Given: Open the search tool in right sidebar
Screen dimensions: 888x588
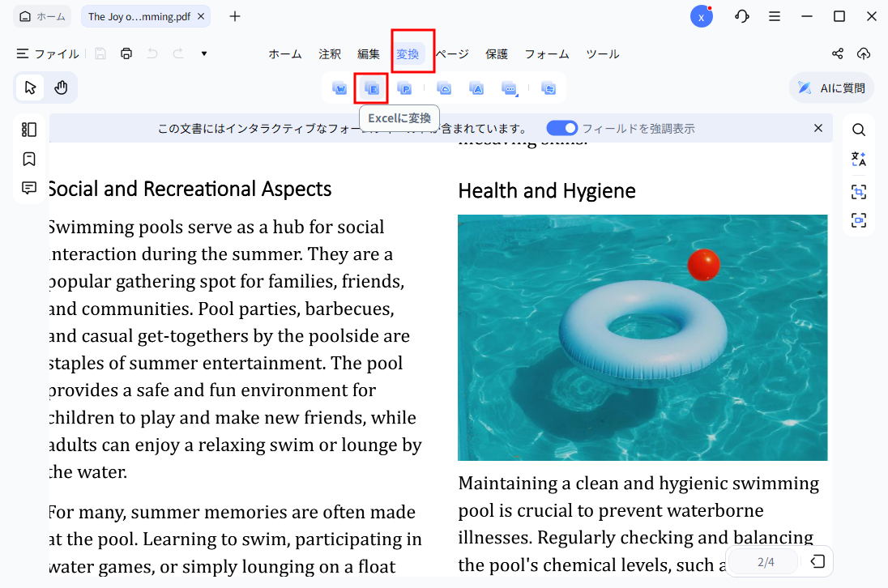Looking at the screenshot, I should pyautogui.click(x=858, y=129).
